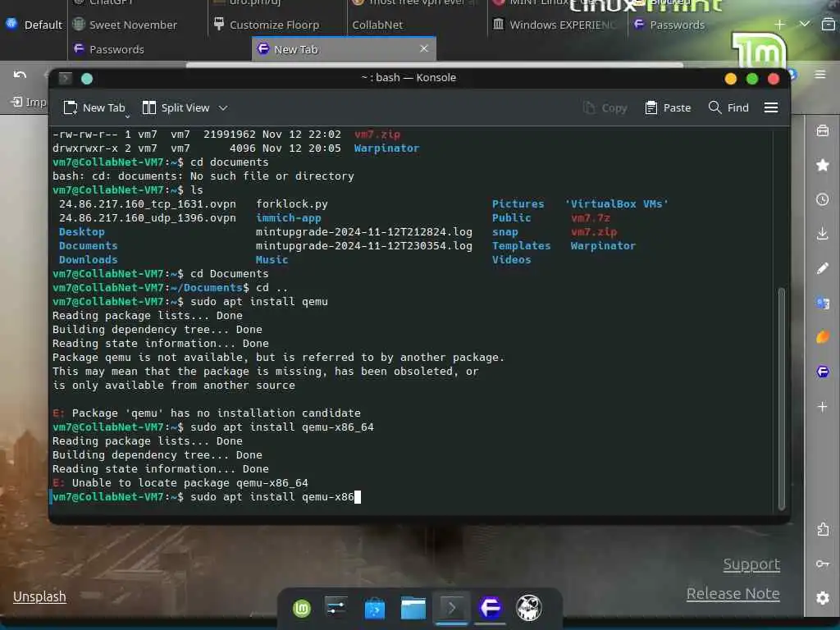Open the sidebar translate icon

coord(822,303)
